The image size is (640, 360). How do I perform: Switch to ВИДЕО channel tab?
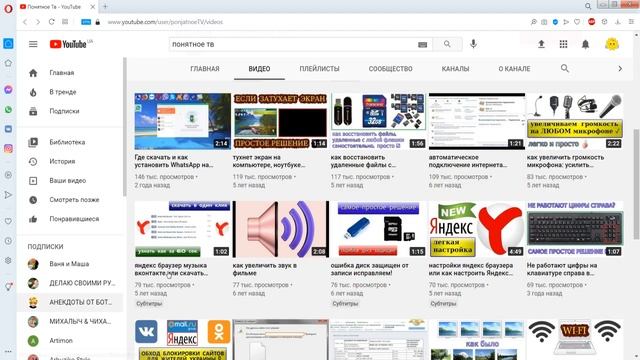point(259,69)
